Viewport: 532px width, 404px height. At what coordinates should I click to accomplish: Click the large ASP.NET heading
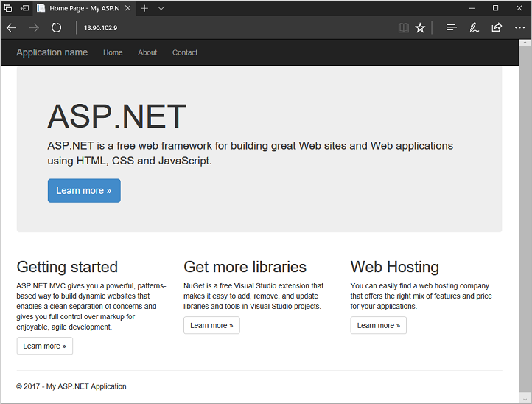[116, 116]
